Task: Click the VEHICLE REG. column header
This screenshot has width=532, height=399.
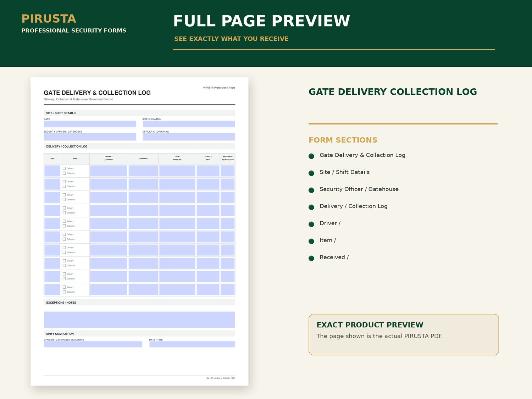Action: click(x=208, y=158)
